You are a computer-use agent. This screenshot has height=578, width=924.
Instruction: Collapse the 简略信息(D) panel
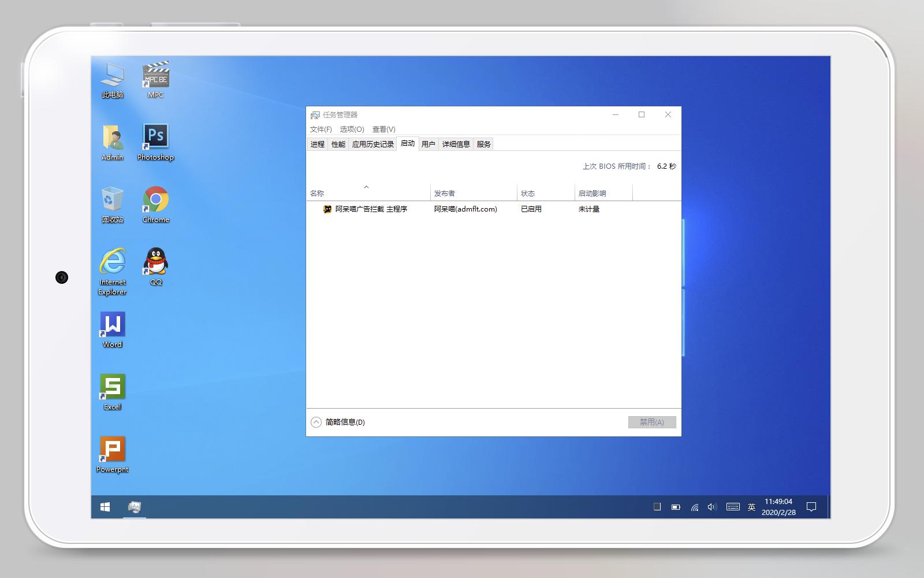coord(315,422)
